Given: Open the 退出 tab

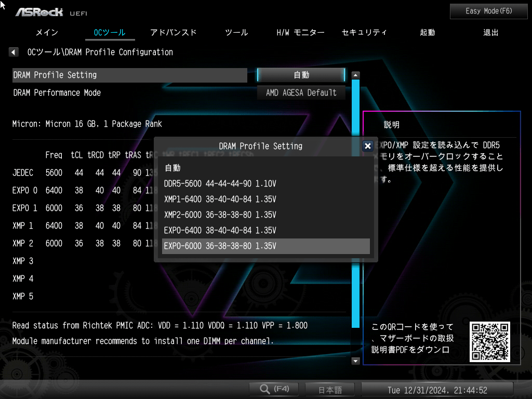Looking at the screenshot, I should tap(490, 33).
